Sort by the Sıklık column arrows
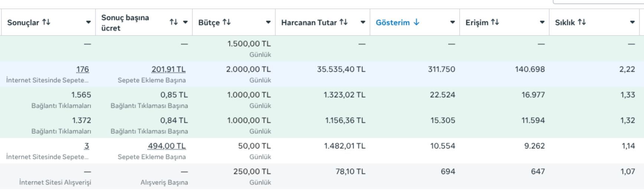The image size is (644, 190). (x=582, y=22)
